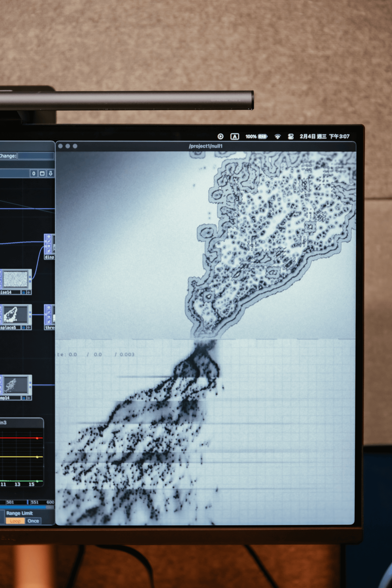Click the window-shaped icon in the network toolbar
Viewport: 392px width, 588px height.
point(42,173)
